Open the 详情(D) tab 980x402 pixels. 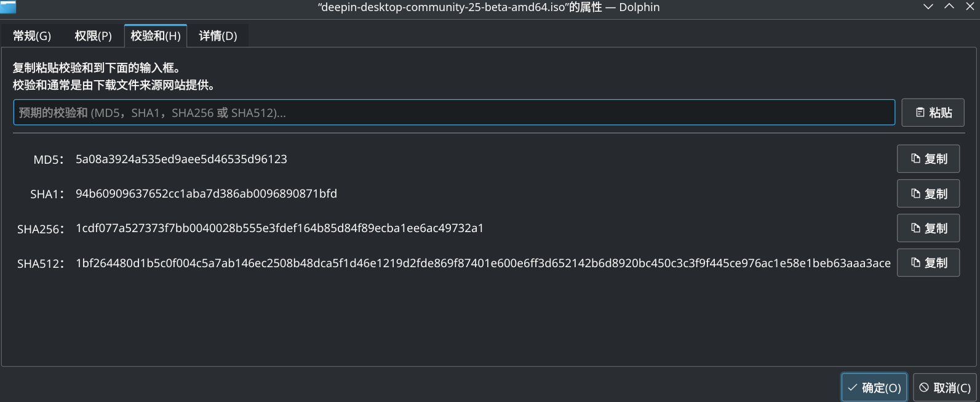coord(218,36)
